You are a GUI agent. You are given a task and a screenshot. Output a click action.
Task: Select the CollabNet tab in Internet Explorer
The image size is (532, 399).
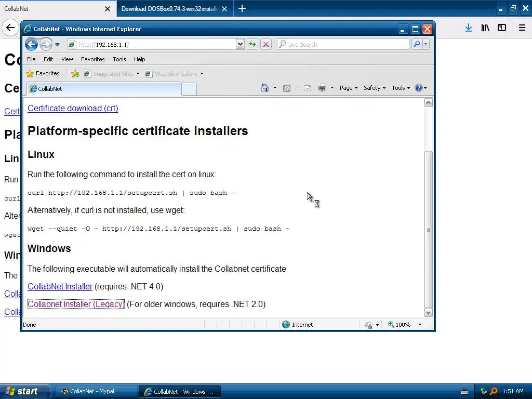pyautogui.click(x=104, y=89)
